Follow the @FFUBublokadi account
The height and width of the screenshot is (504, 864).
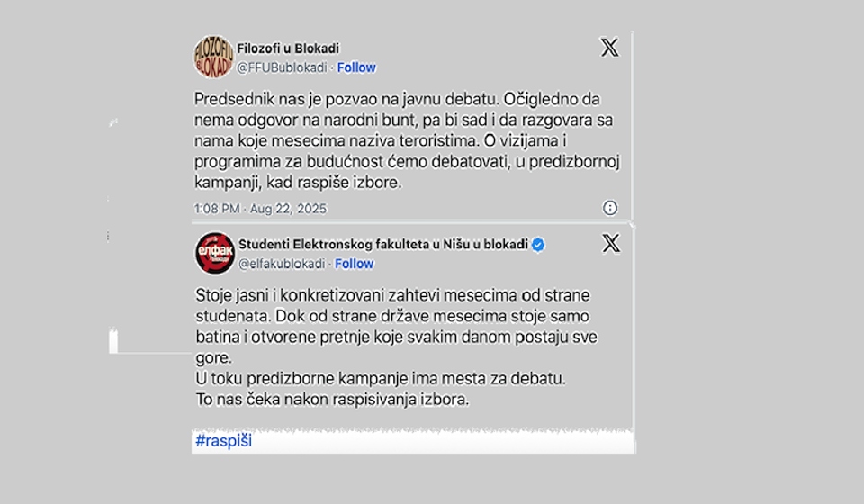click(356, 67)
